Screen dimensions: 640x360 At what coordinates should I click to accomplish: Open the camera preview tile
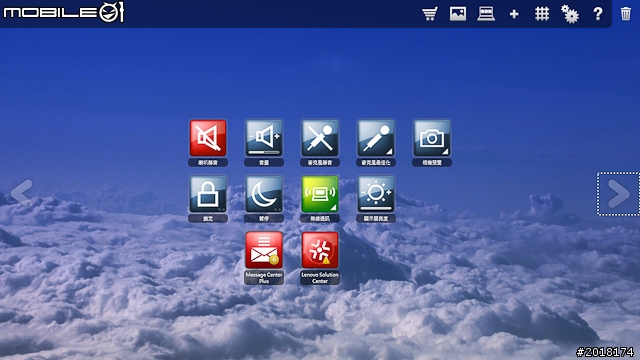point(432,138)
